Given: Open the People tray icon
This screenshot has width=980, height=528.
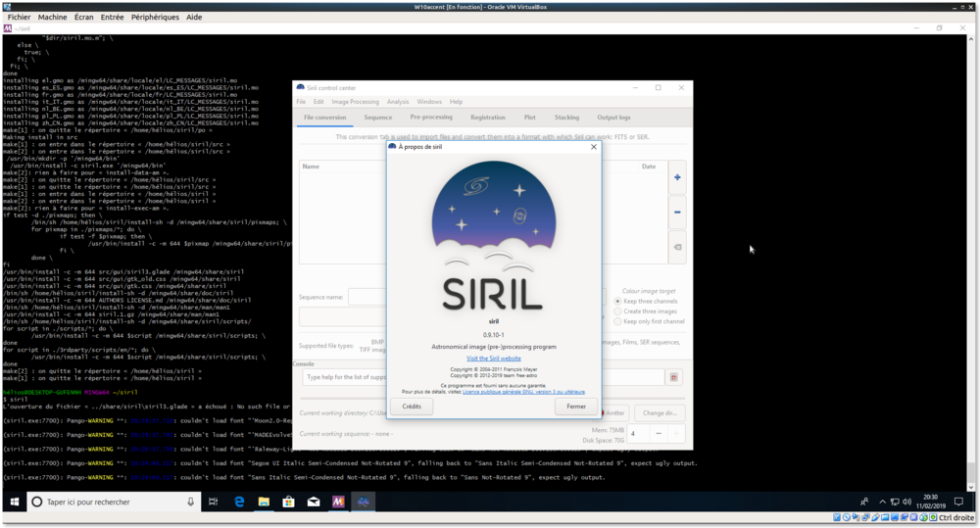Looking at the screenshot, I should [x=864, y=502].
